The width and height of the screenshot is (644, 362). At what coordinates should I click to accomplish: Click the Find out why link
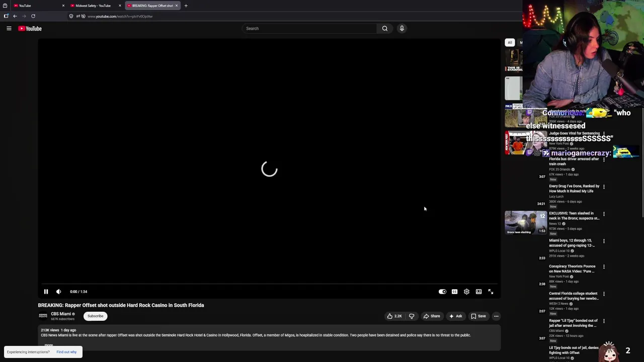[x=66, y=352]
